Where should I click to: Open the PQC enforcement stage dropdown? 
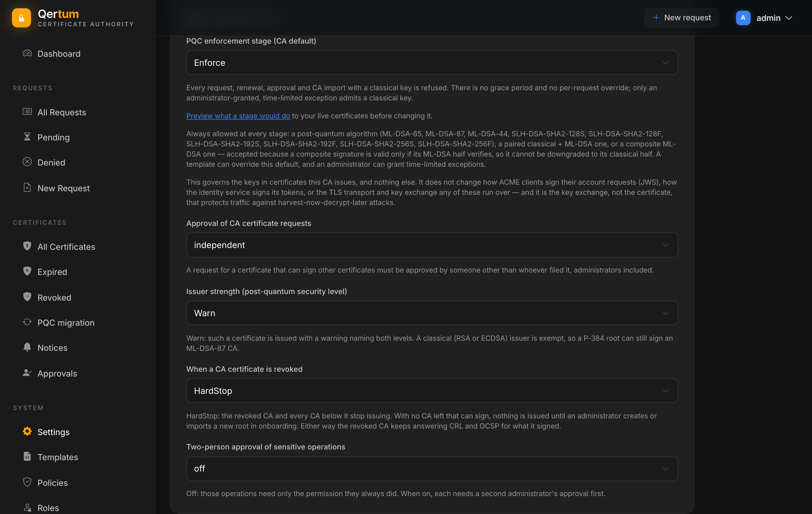click(432, 62)
